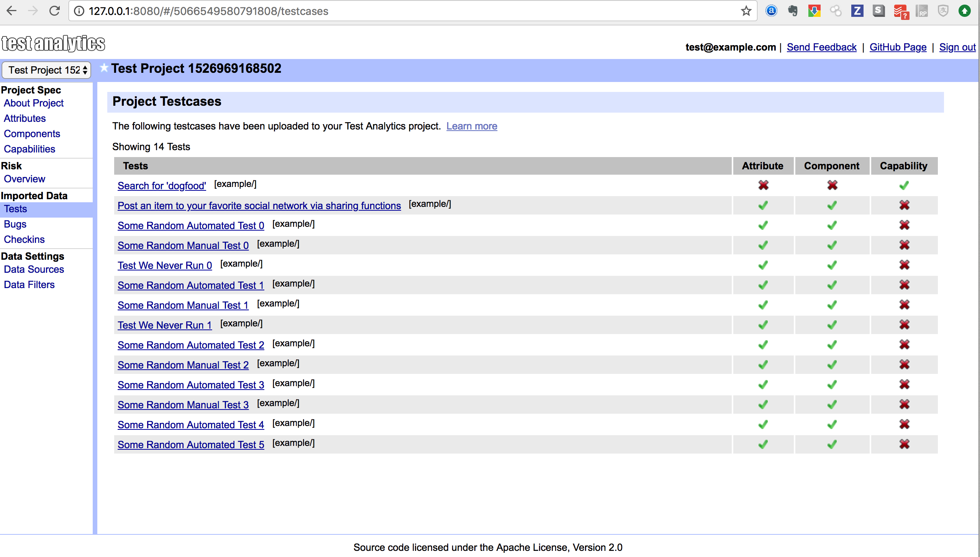980x557 pixels.
Task: Click the red X Attribute icon for dogfood
Action: click(x=763, y=185)
